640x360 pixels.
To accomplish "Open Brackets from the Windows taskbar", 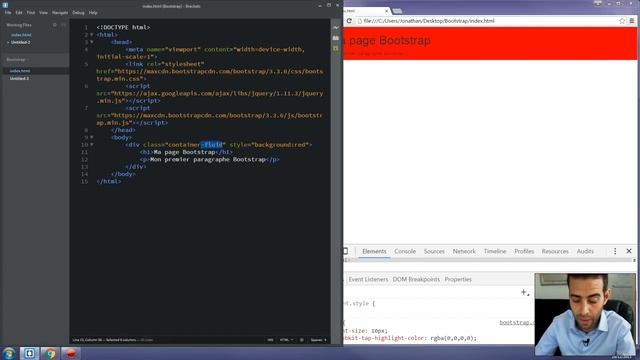I will click(x=29, y=353).
